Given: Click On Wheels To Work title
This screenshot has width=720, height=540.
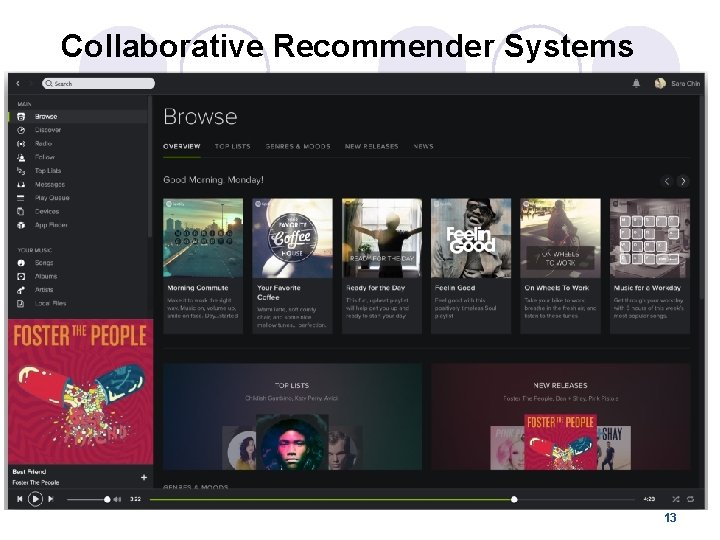Looking at the screenshot, I should [x=557, y=288].
